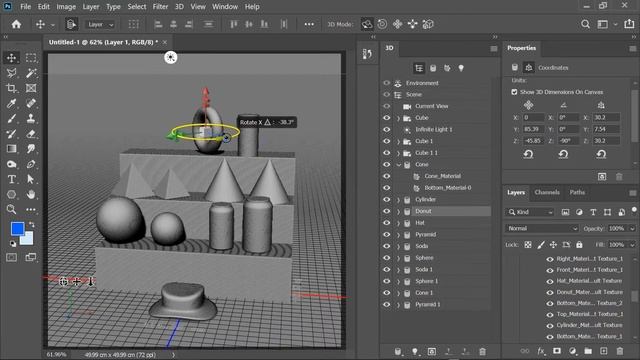Select the Clone Stamp tool

pos(31,118)
